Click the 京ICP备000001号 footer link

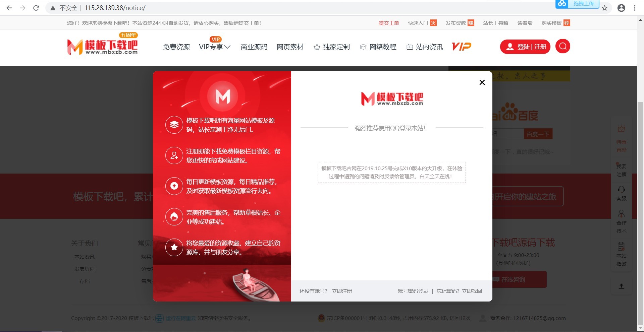coord(347,318)
